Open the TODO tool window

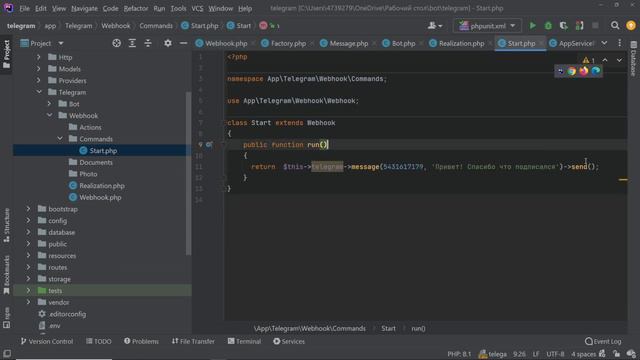[99, 341]
